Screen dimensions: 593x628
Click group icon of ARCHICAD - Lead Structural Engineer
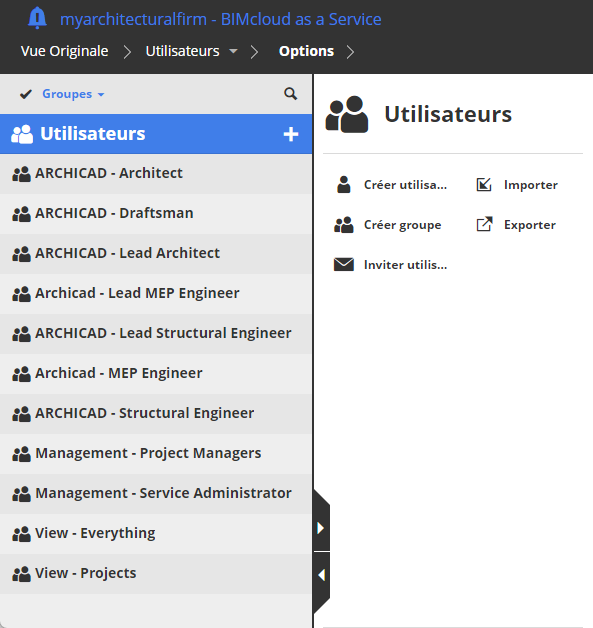click(21, 334)
